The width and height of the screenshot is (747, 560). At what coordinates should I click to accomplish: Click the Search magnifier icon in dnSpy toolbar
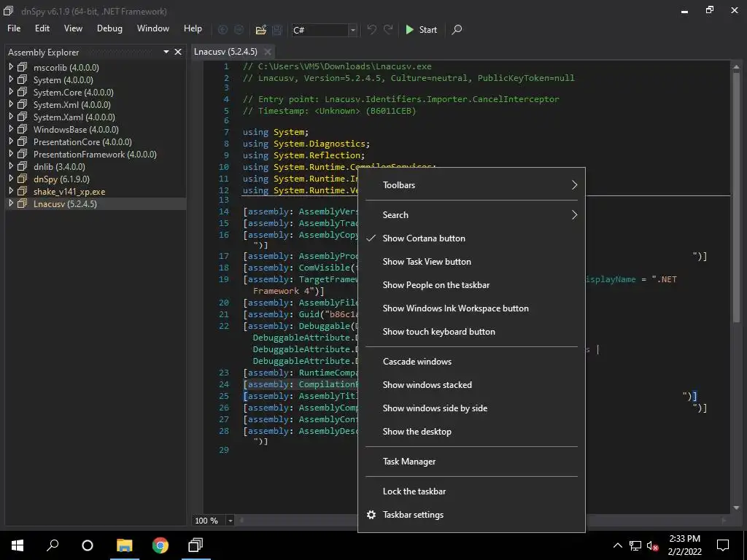pos(457,30)
